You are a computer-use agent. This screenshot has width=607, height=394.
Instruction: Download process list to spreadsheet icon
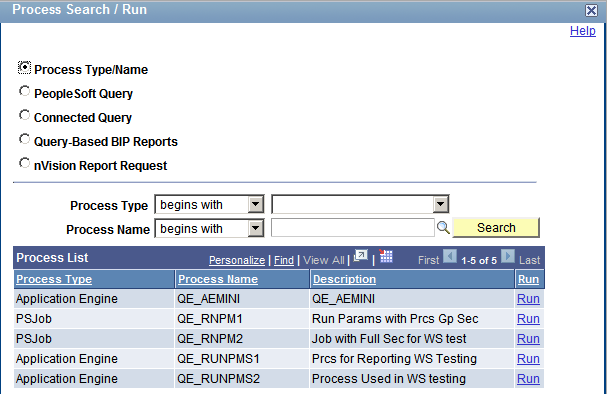click(386, 256)
